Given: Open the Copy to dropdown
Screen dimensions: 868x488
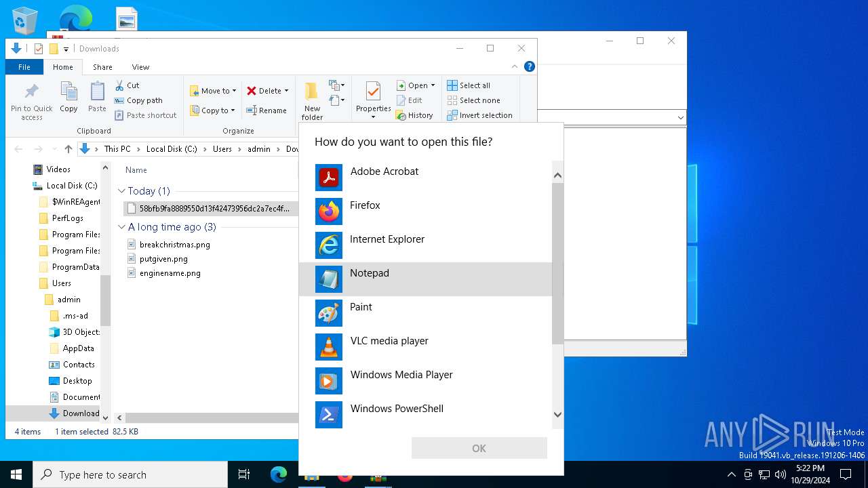Looking at the screenshot, I should (212, 110).
